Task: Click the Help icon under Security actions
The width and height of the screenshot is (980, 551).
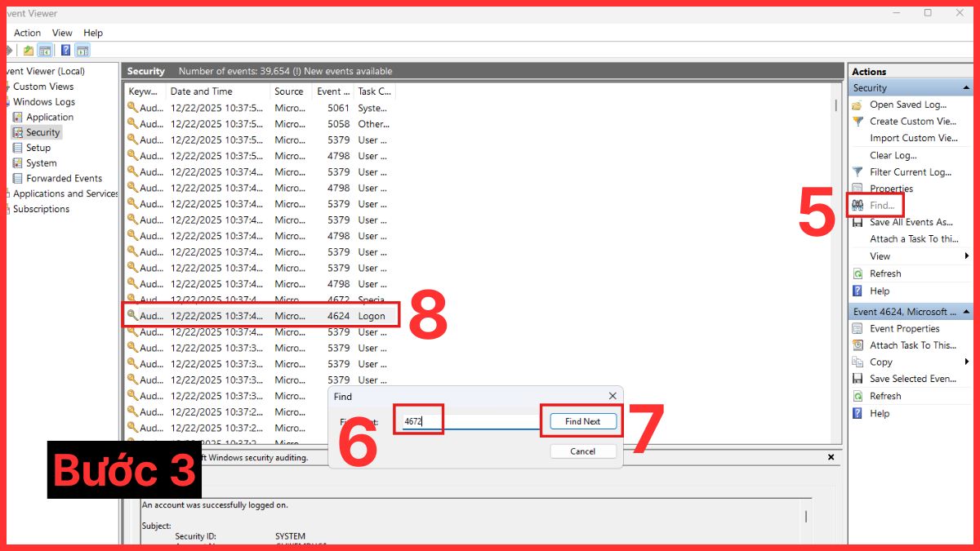Action: tap(857, 291)
